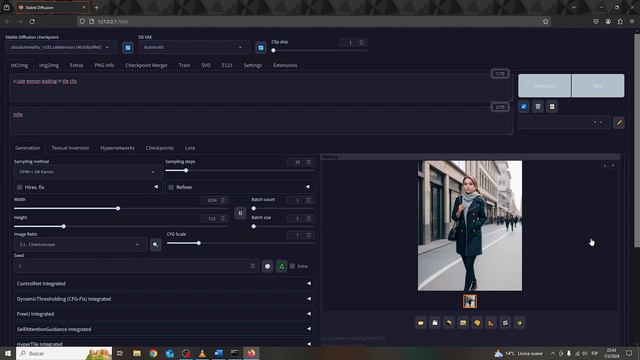Toggle the blue checkbox under Generate
The width and height of the screenshot is (640, 360).
524,107
